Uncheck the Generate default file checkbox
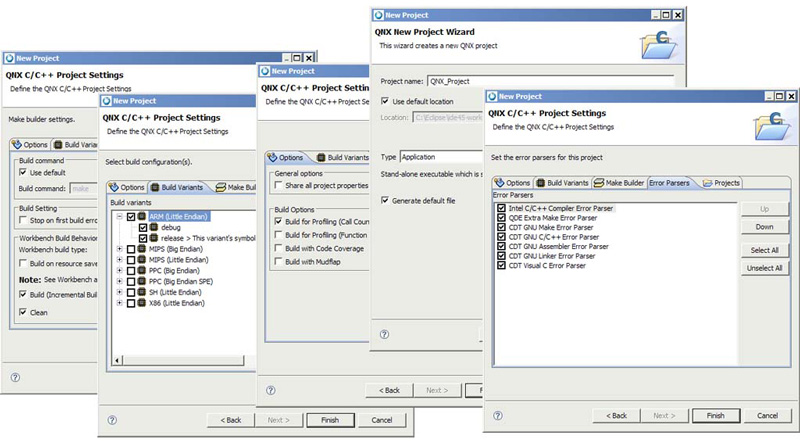The width and height of the screenshot is (800, 441). [386, 201]
